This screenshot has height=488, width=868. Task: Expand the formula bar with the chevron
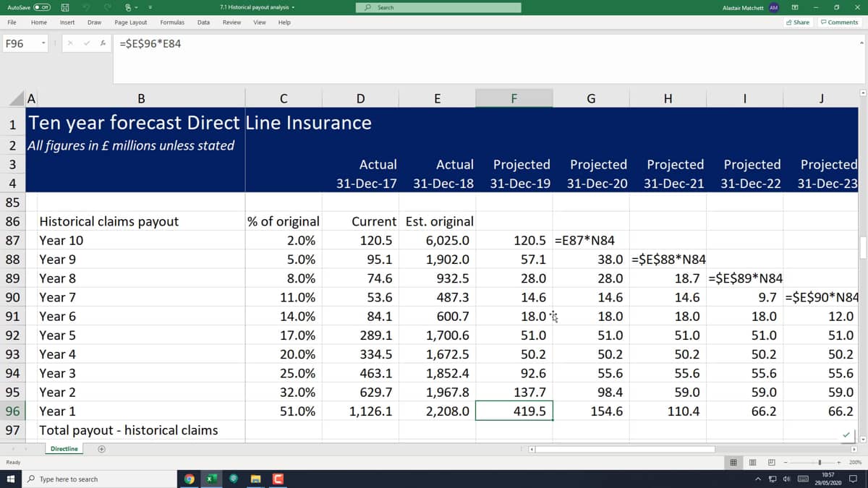pyautogui.click(x=861, y=43)
